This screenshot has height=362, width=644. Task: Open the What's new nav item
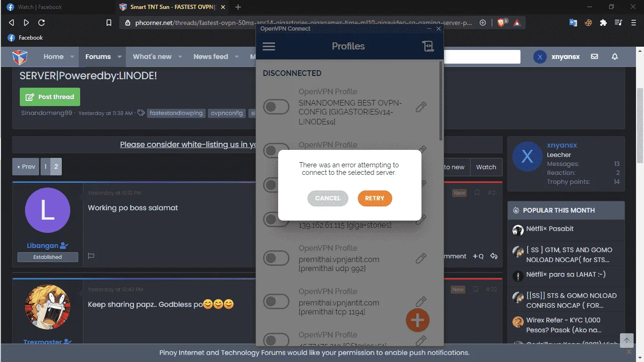(x=152, y=57)
